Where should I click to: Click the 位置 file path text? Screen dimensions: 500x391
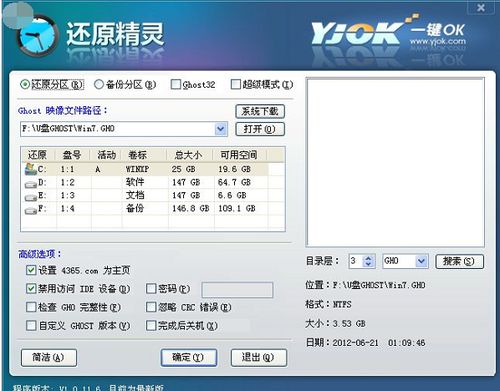[x=365, y=285]
